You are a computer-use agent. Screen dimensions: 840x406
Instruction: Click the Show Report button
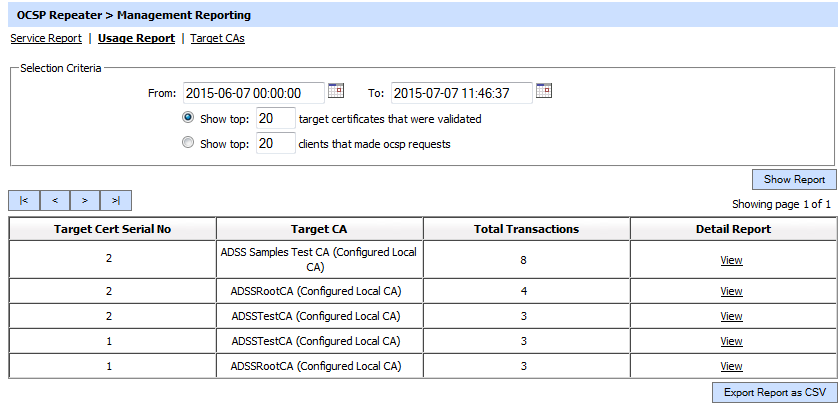point(794,179)
